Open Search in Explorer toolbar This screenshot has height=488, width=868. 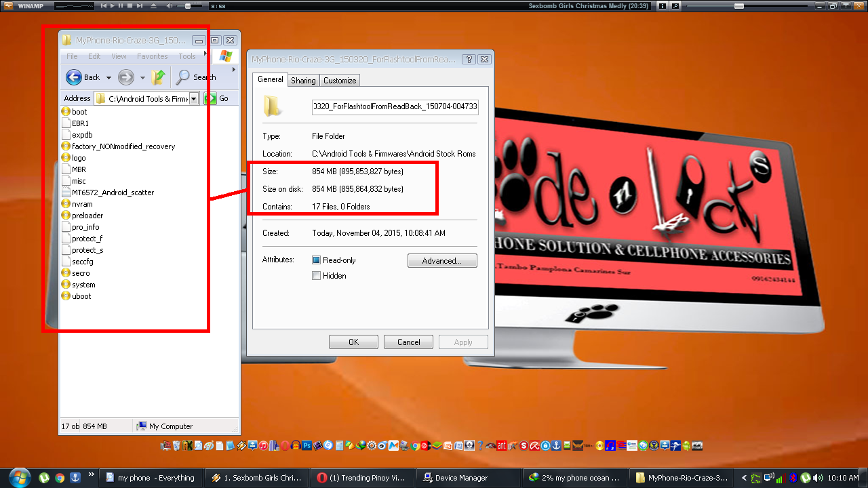point(195,77)
